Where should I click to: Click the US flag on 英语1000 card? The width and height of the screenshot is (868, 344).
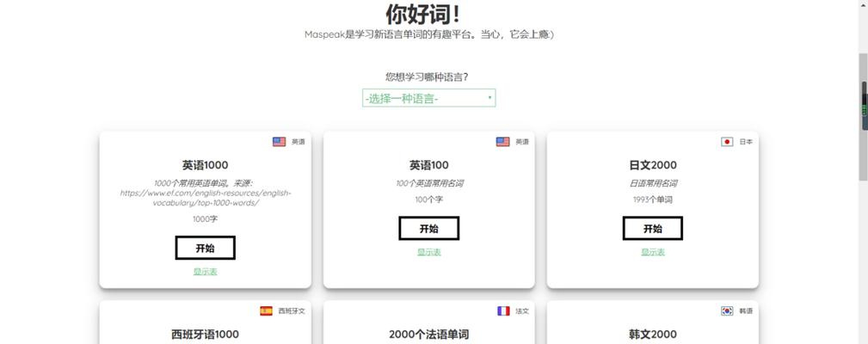(279, 142)
